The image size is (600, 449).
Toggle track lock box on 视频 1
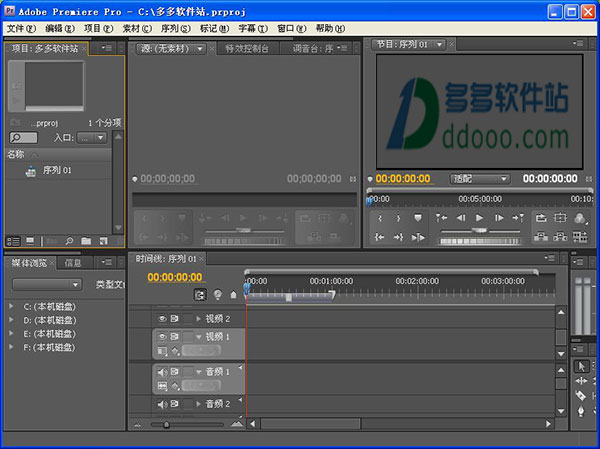pyautogui.click(x=188, y=336)
